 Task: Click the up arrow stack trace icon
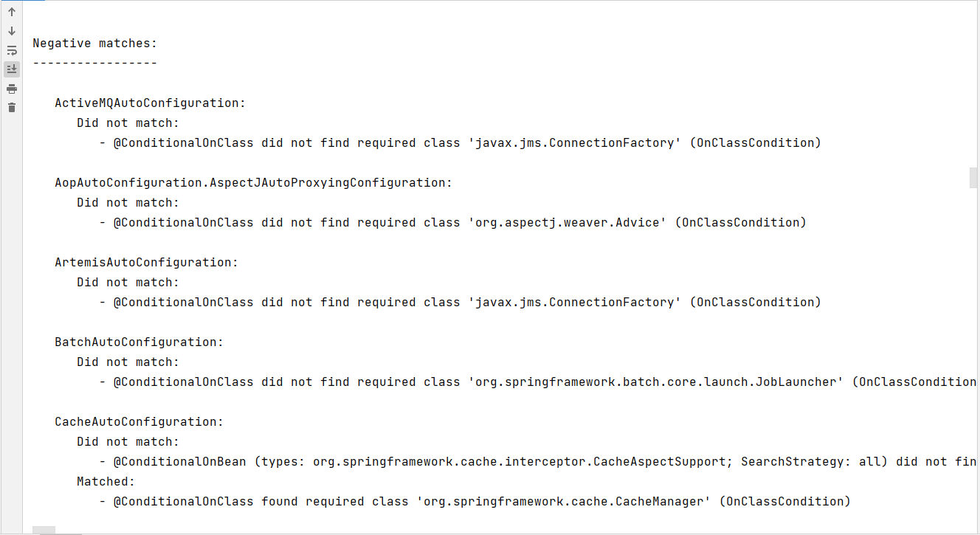pos(12,12)
